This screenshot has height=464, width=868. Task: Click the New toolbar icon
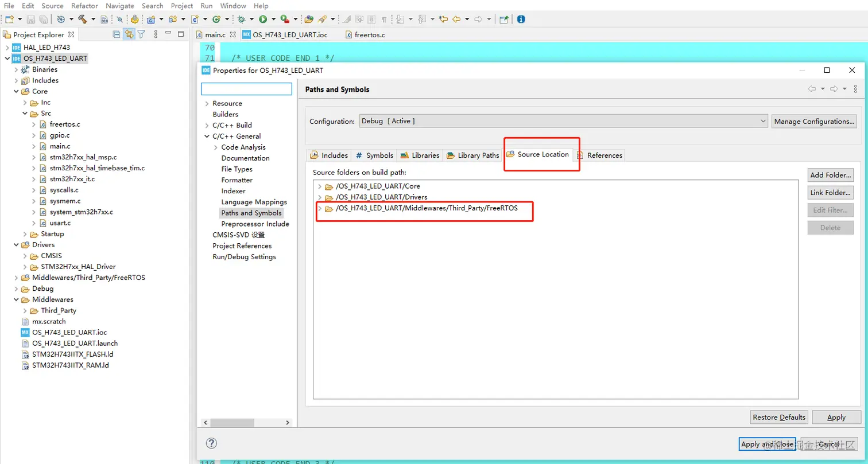click(x=9, y=19)
